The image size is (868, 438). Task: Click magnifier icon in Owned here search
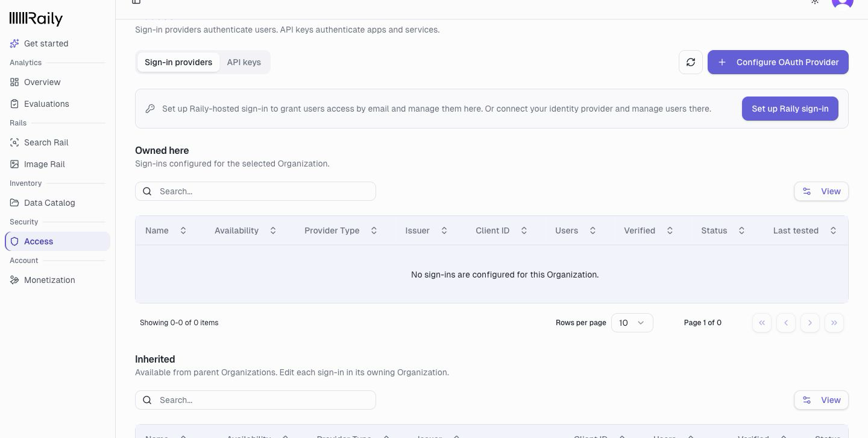pos(147,191)
